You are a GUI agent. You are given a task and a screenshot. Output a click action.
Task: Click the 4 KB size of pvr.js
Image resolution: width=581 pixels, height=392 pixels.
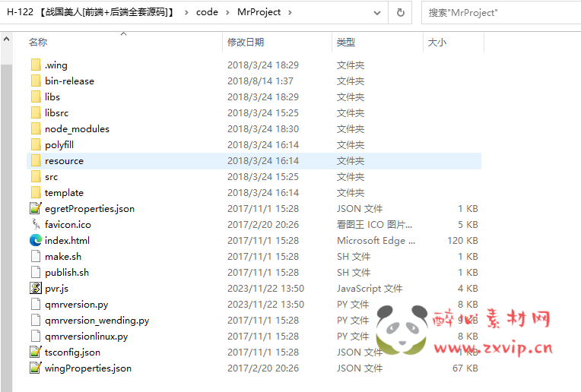click(468, 289)
